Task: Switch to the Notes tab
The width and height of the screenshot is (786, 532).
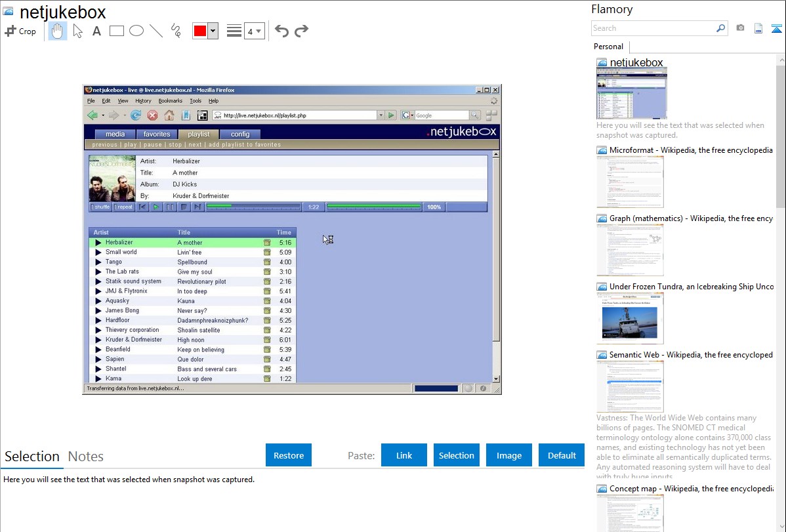Action: (86, 457)
